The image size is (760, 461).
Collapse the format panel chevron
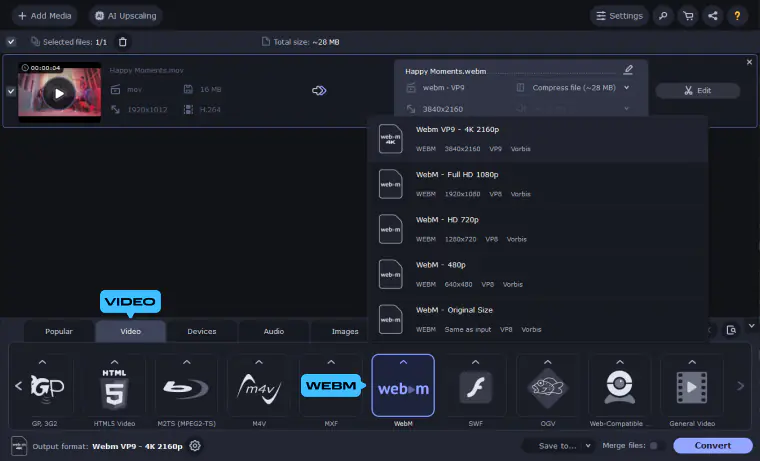click(x=751, y=326)
